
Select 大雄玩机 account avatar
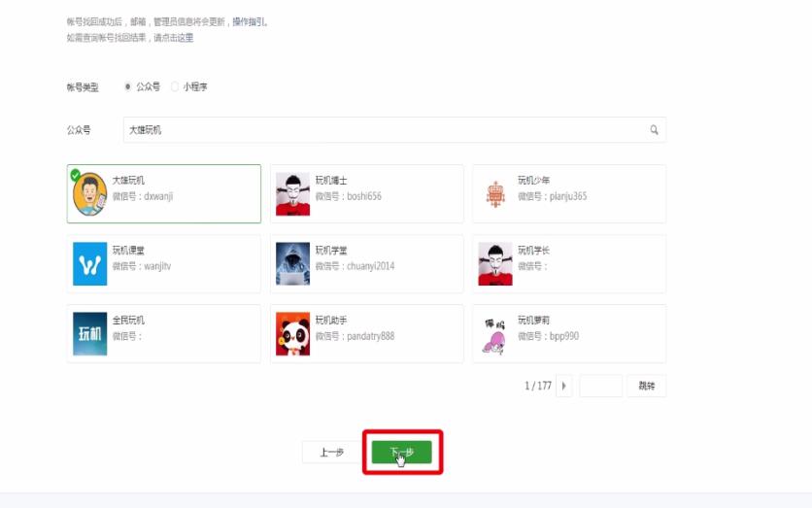click(90, 194)
